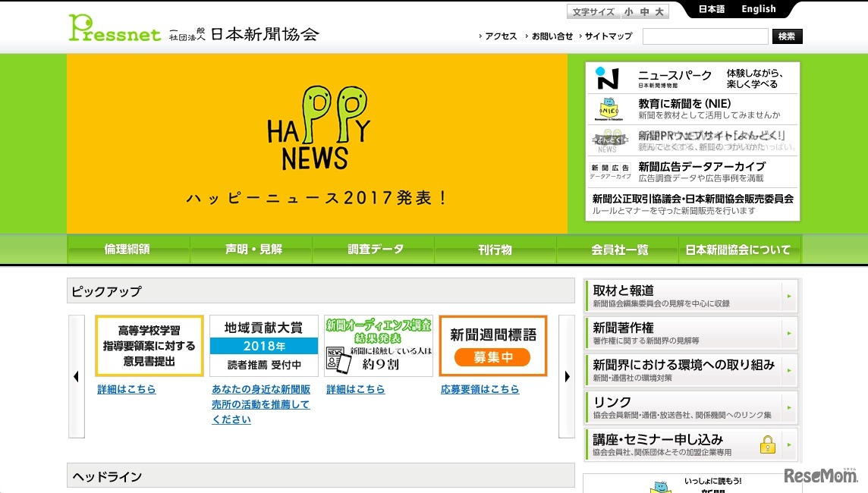This screenshot has height=493, width=868.
Task: Click the NIE mascot icon
Action: [609, 109]
